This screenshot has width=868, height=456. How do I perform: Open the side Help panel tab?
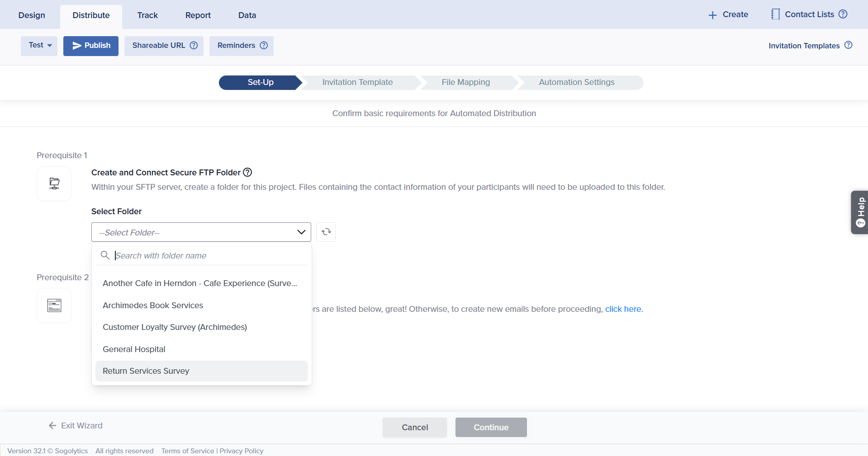point(859,212)
